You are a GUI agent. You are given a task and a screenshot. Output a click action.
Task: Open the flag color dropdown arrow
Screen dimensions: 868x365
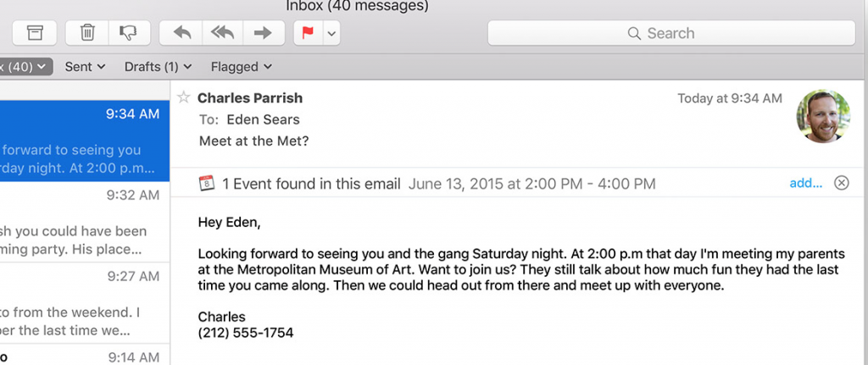click(331, 33)
